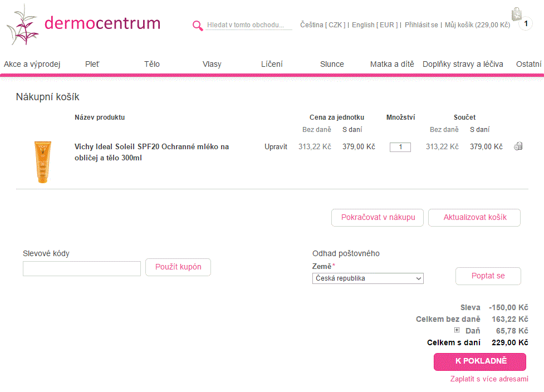Click Přihlásit se login link

tap(421, 25)
